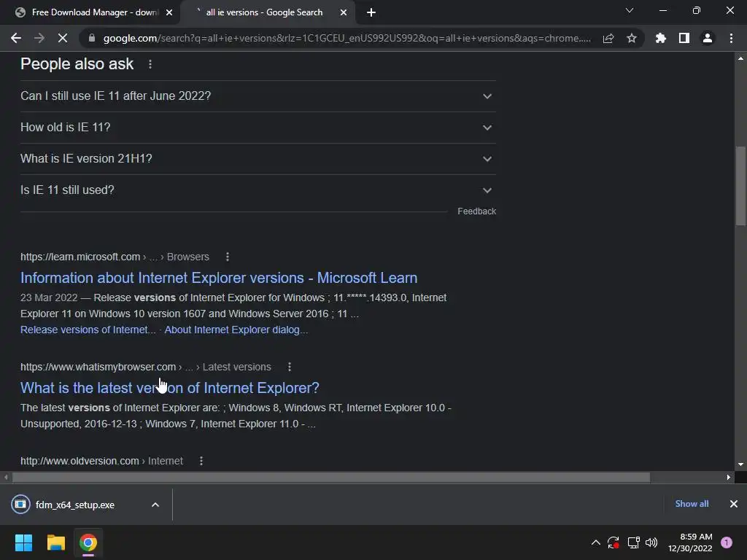
Task: Share this page icon in address bar
Action: click(x=608, y=38)
